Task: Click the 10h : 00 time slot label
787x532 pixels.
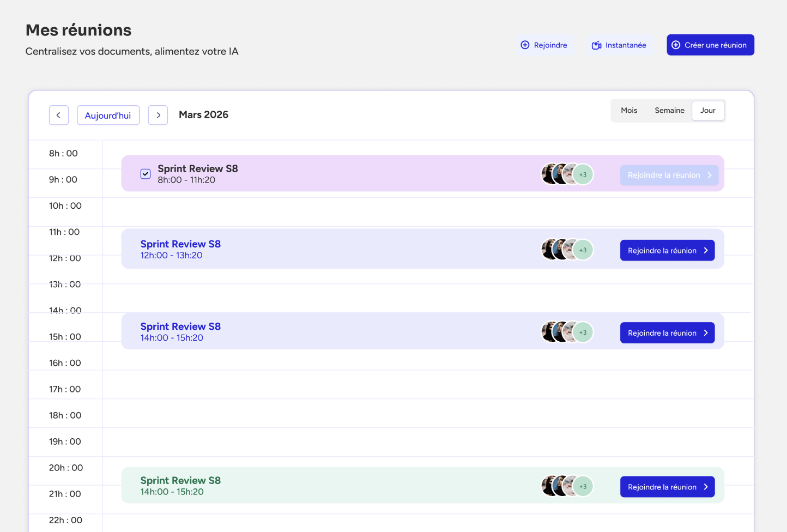Action: (65, 205)
